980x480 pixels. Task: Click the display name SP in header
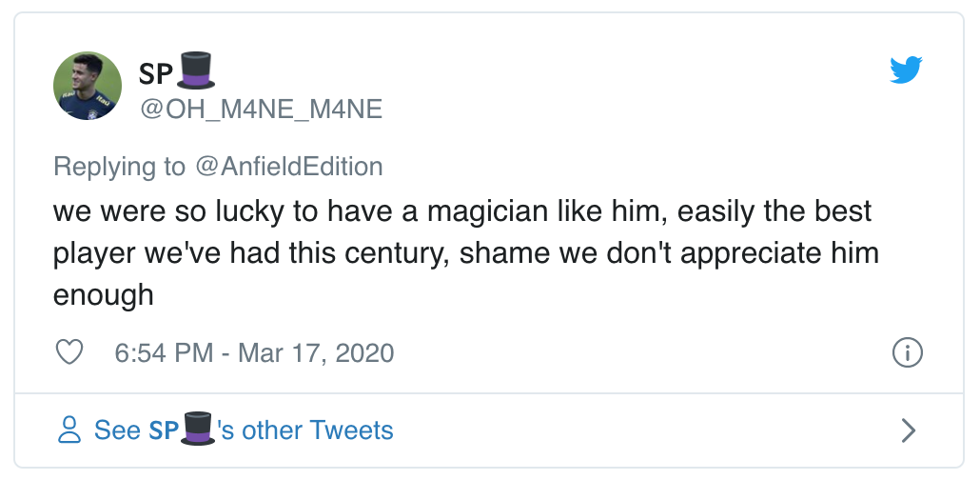click(157, 75)
